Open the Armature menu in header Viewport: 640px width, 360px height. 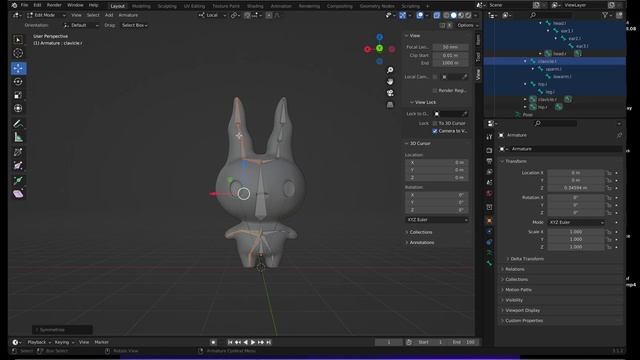tap(128, 15)
